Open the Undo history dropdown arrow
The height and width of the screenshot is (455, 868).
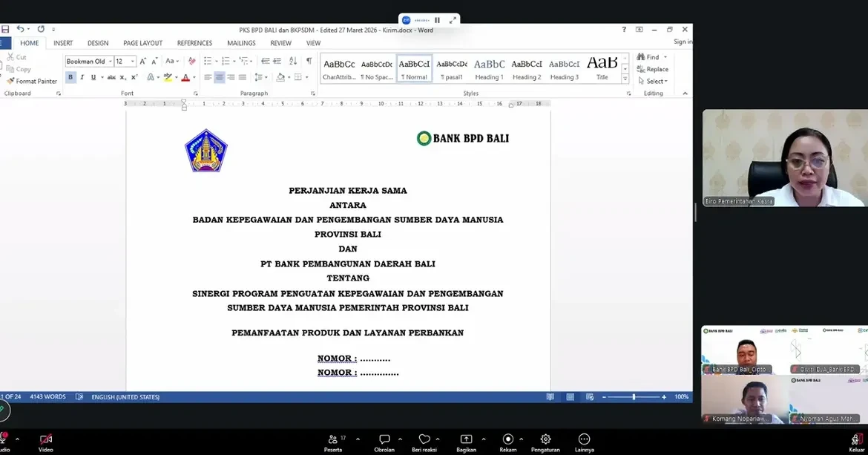click(28, 30)
